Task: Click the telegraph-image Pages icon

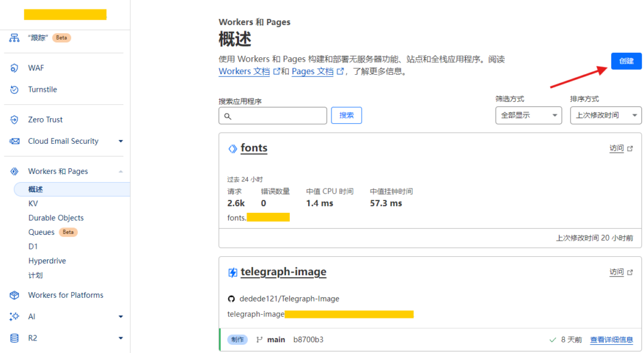Action: 233,273
